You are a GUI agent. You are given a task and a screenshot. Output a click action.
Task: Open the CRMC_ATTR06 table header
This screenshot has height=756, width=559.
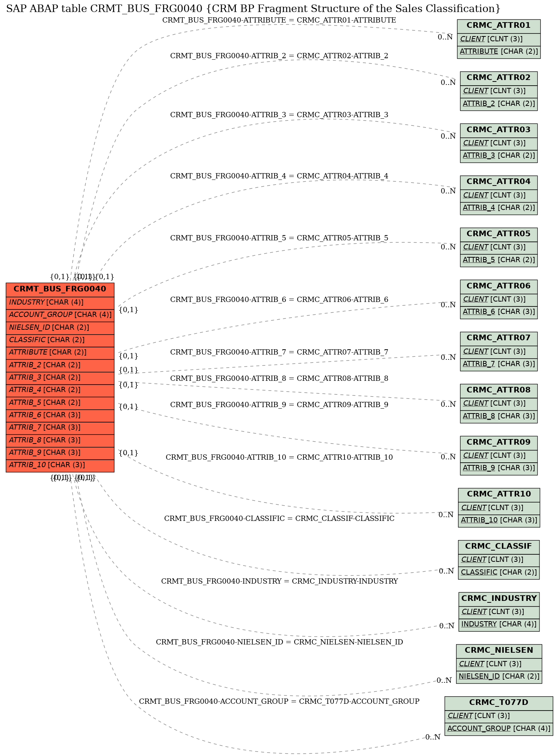pos(499,287)
